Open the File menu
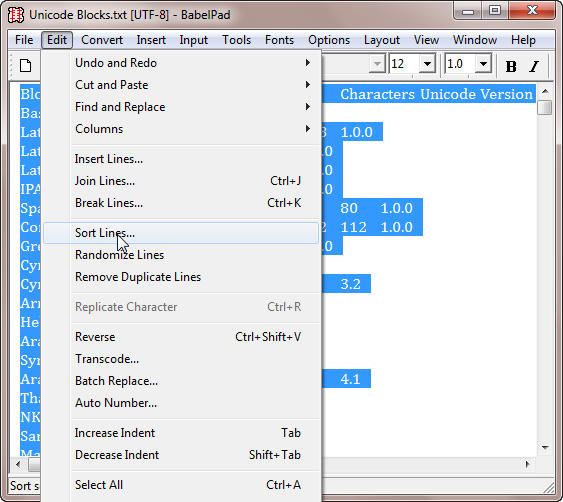 24,40
